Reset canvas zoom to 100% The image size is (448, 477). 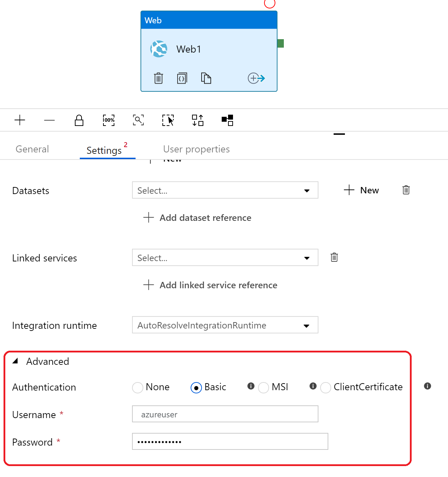(x=109, y=120)
